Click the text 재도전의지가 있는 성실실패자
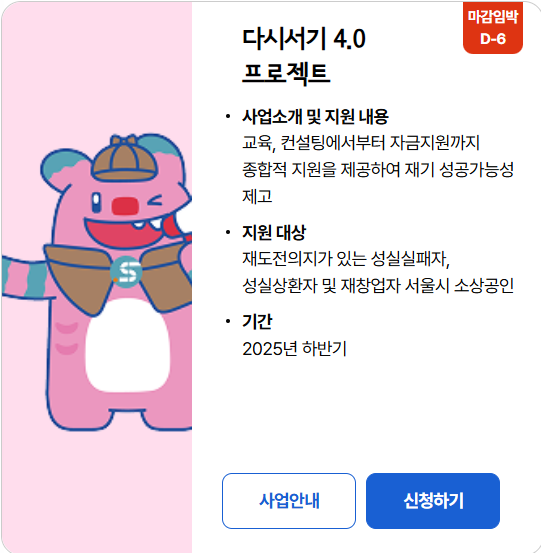 pos(346,259)
